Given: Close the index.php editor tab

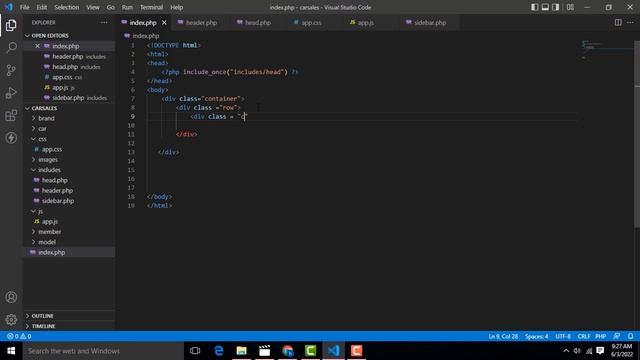Looking at the screenshot, I should tap(164, 23).
